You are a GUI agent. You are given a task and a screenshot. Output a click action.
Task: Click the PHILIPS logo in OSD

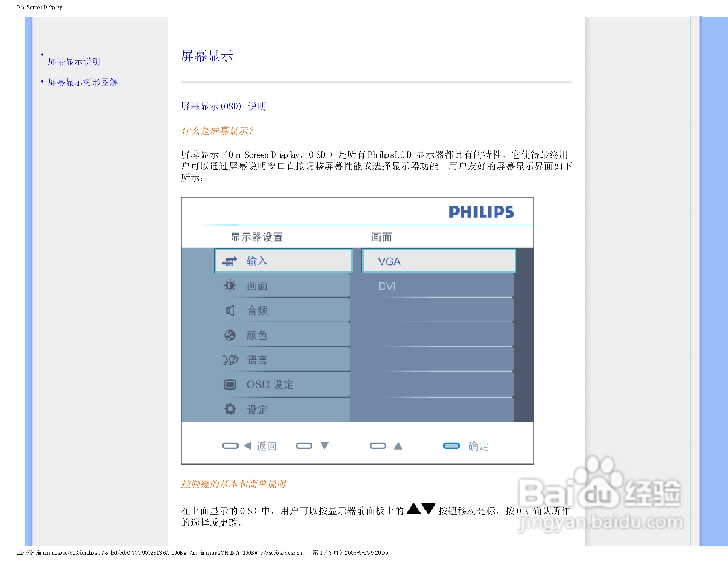tap(481, 212)
